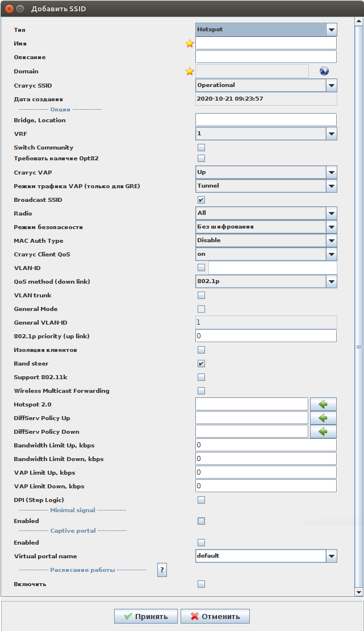Click green arrow for DiffServ Policy Up
The height and width of the screenshot is (631, 364).
(323, 418)
